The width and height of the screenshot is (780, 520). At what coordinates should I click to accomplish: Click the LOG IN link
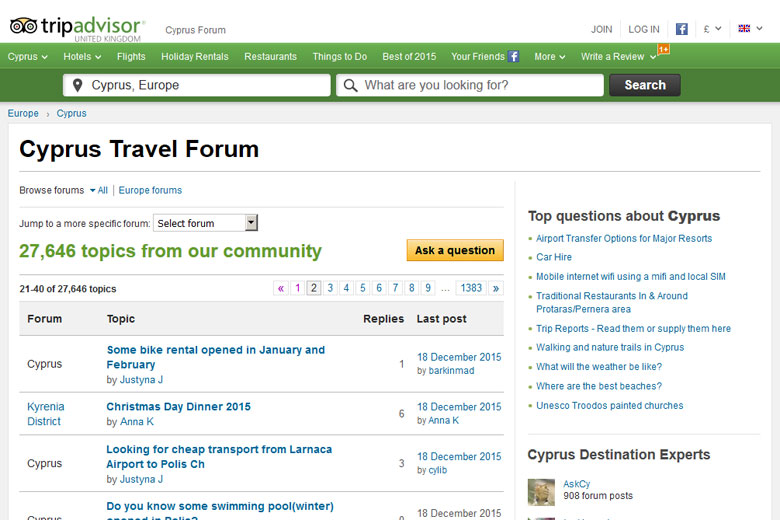(644, 29)
